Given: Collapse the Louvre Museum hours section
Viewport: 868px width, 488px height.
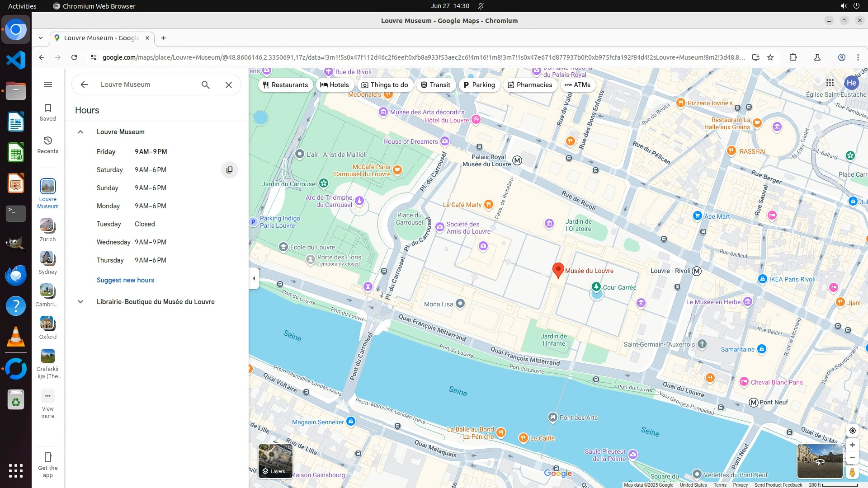Looking at the screenshot, I should click(x=80, y=132).
